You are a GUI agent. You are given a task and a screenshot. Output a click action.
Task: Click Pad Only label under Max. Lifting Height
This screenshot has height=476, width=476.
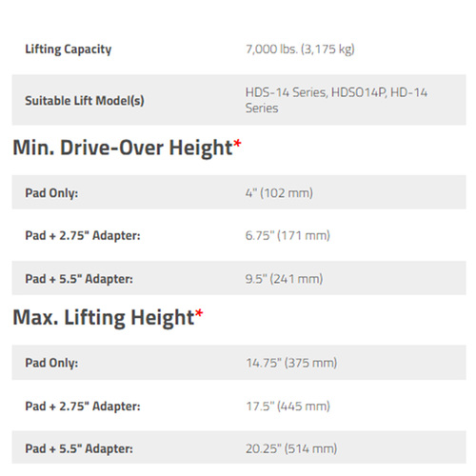click(51, 363)
